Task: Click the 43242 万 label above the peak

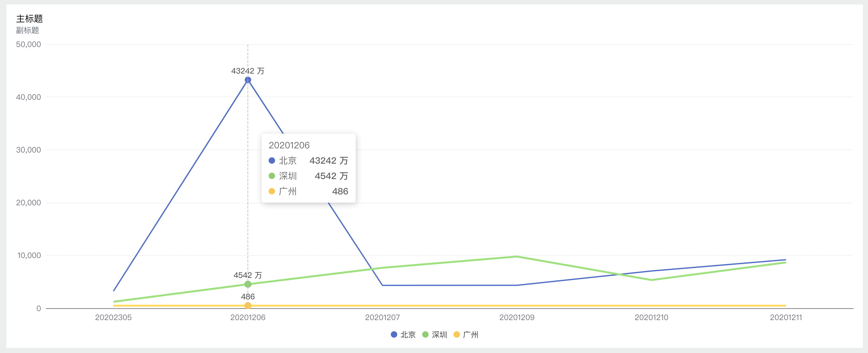Action: [x=248, y=71]
